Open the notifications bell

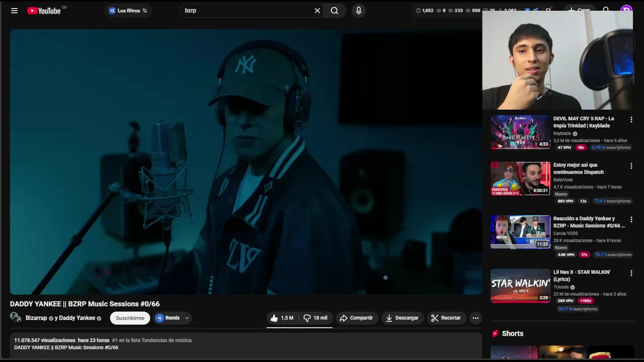click(x=606, y=10)
